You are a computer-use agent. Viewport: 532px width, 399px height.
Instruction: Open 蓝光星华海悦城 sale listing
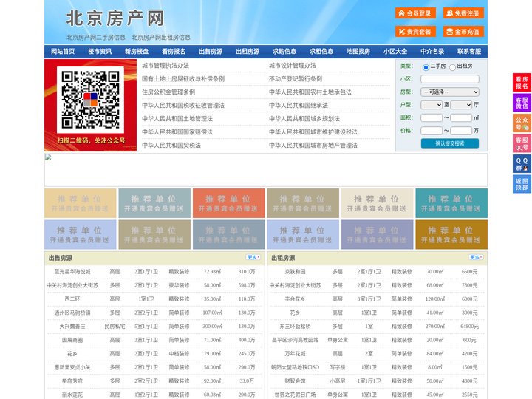72,271
